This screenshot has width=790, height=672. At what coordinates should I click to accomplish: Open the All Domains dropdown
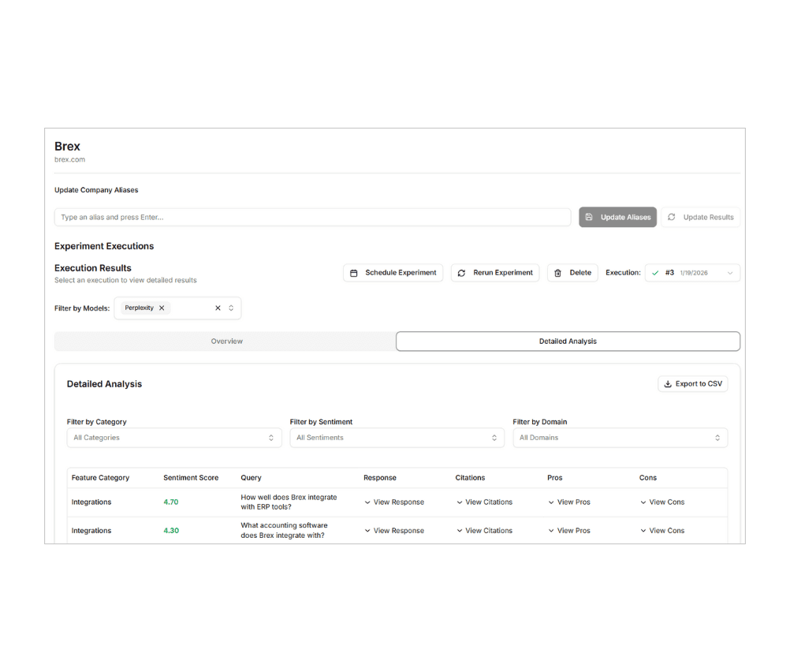(620, 437)
